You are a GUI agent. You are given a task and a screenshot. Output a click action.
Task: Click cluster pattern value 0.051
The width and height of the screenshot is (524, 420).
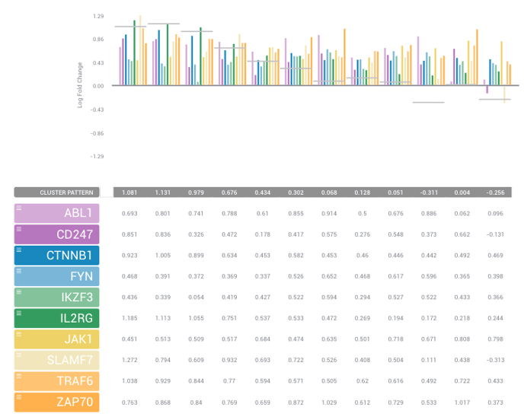pyautogui.click(x=396, y=192)
